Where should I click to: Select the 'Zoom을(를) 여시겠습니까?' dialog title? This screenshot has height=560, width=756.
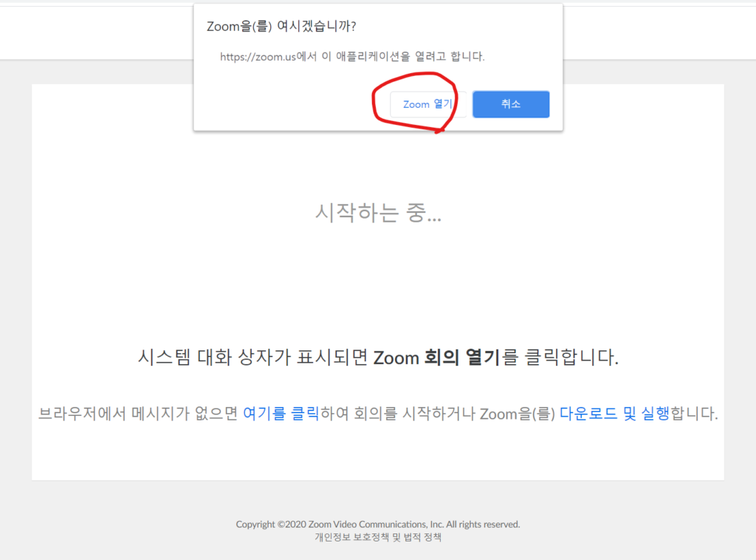point(281,26)
